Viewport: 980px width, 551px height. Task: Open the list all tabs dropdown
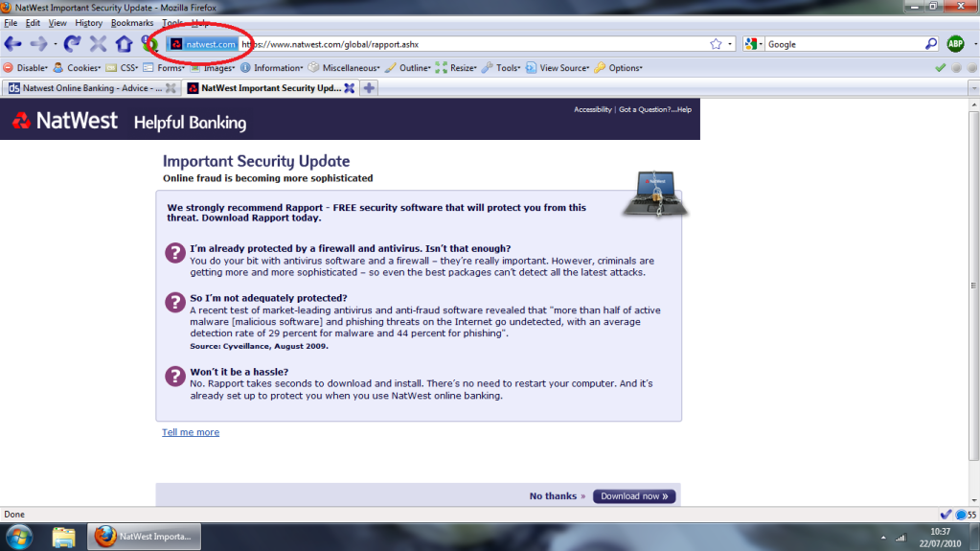coord(973,88)
